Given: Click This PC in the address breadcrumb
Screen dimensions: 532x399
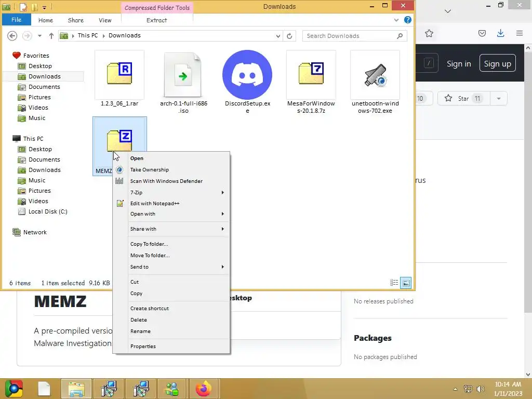Looking at the screenshot, I should tap(87, 36).
